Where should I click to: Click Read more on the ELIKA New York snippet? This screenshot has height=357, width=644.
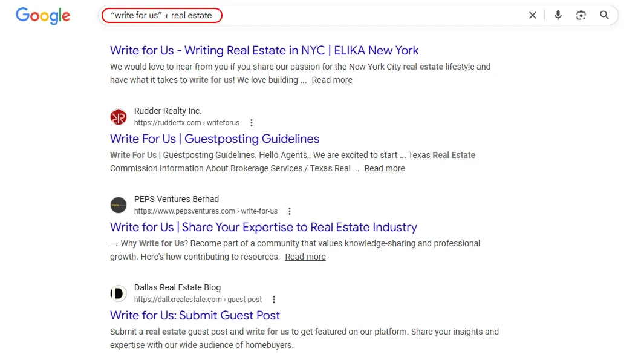point(331,79)
